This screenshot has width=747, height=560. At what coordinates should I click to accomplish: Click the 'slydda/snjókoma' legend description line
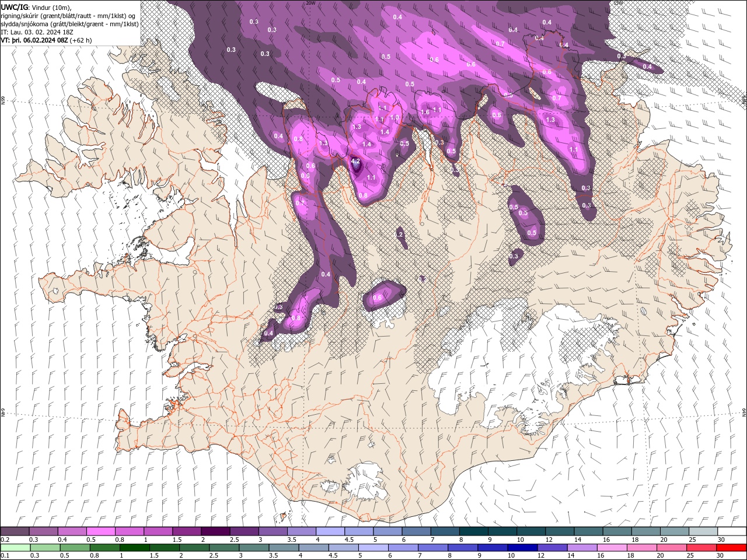(x=69, y=24)
